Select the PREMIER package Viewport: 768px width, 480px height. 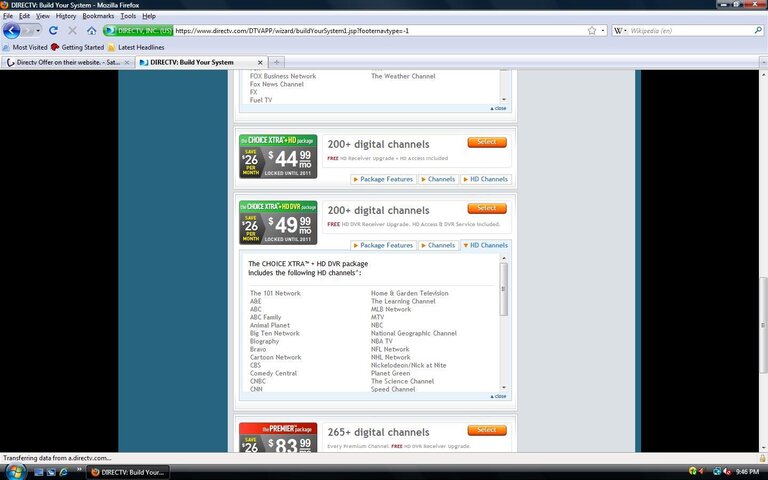(x=487, y=430)
